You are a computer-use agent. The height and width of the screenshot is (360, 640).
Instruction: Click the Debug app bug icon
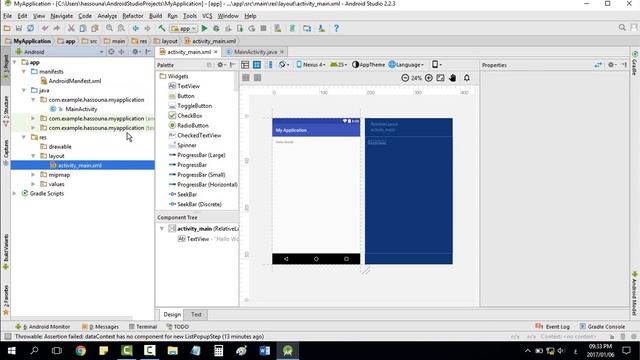[x=216, y=28]
